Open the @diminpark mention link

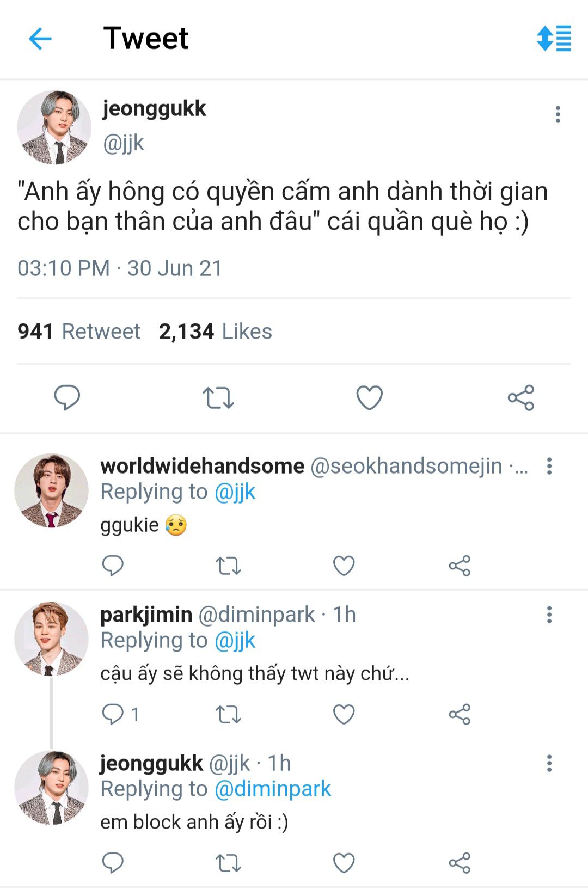[273, 789]
